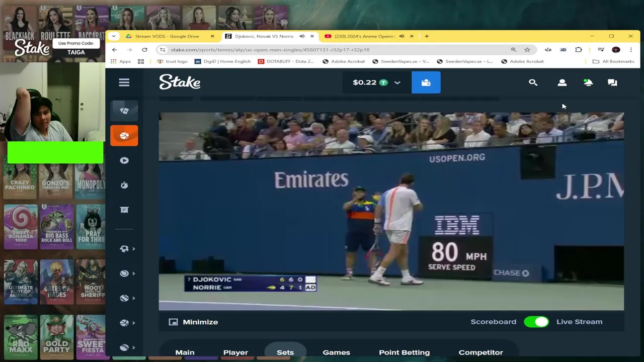The width and height of the screenshot is (644, 362).
Task: Open the Rugby ball icon at sidebar bottom
Action: (124, 347)
